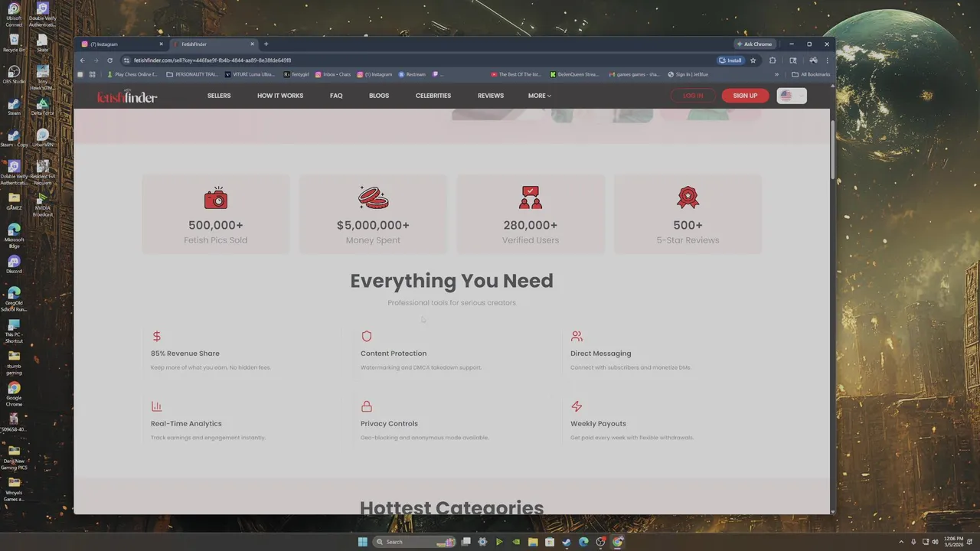Click the award ribbon icon above 500+
Screen dimensions: 980x551
[x=688, y=197]
